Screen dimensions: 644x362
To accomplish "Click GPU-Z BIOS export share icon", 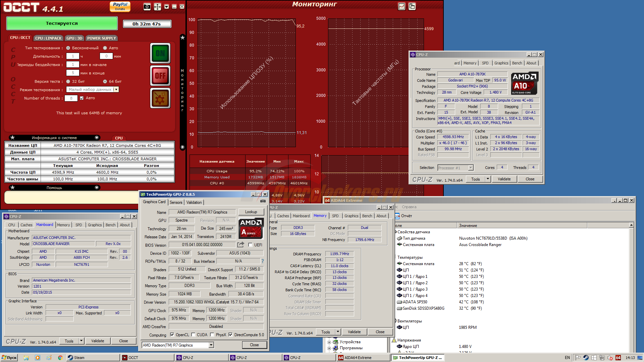I will 240,245.
